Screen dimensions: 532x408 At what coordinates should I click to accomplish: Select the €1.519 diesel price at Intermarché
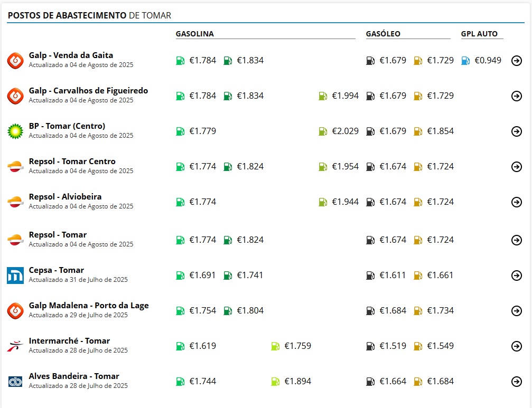point(393,346)
